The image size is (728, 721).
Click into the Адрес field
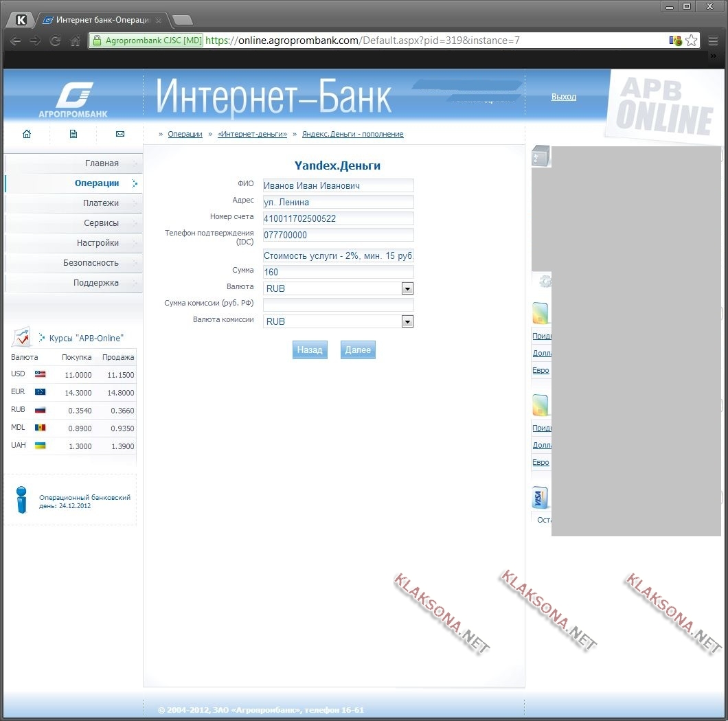coord(338,202)
